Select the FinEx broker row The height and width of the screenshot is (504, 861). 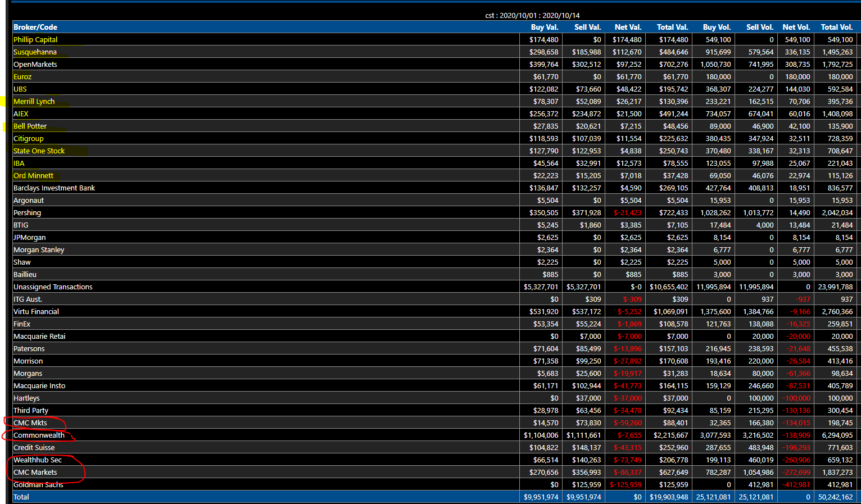tap(436, 324)
